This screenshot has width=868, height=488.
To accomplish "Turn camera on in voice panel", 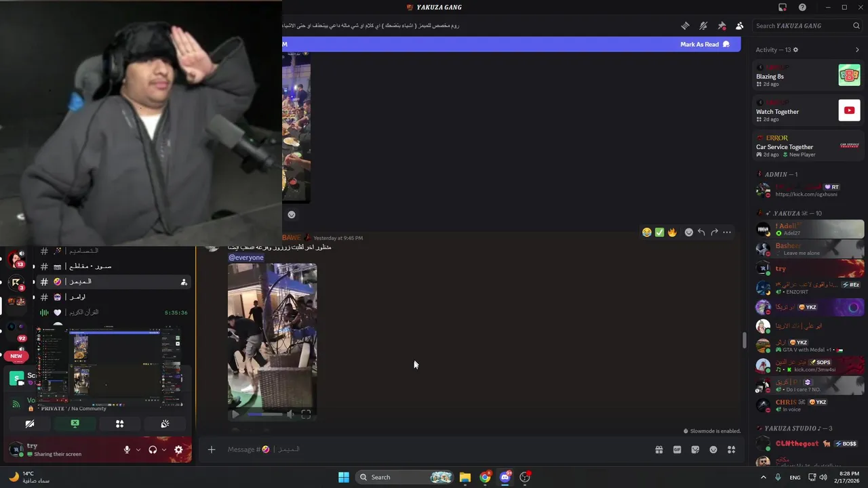I will 30,424.
